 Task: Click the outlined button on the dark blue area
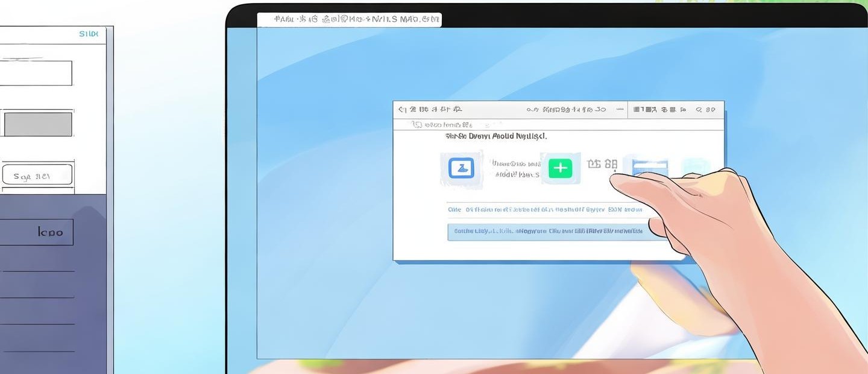tap(36, 232)
